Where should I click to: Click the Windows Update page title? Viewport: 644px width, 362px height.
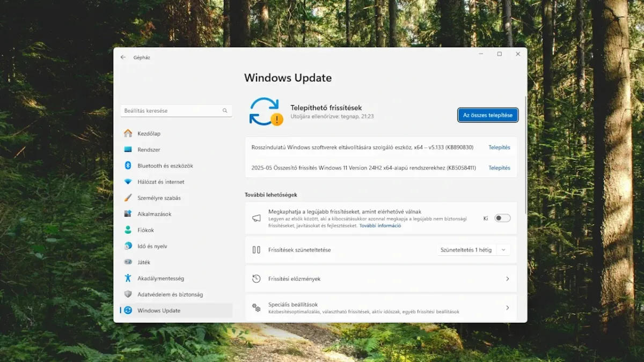click(x=288, y=78)
